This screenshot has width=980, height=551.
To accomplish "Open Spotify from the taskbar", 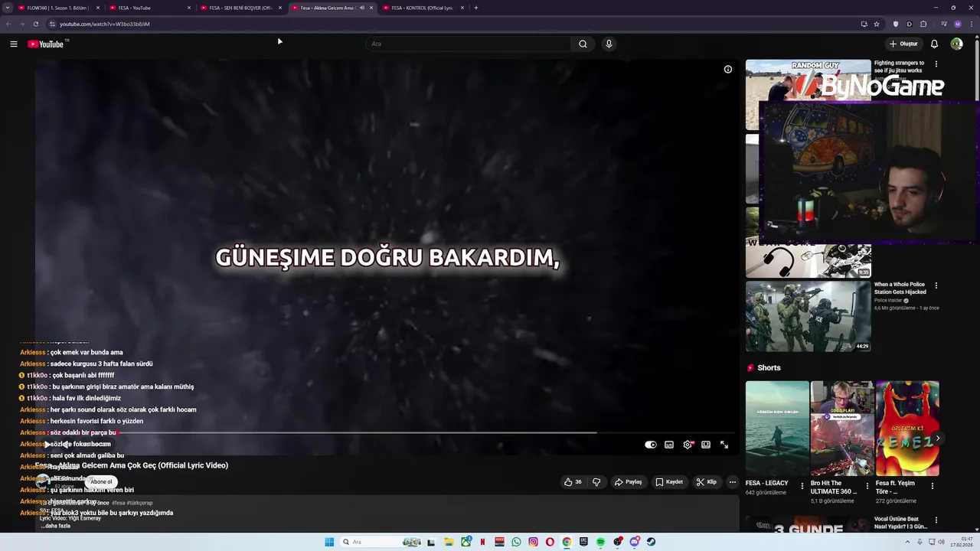I will coord(600,542).
